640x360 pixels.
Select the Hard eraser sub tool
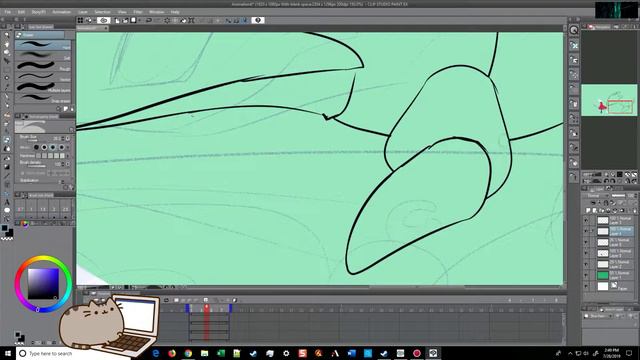(43, 45)
